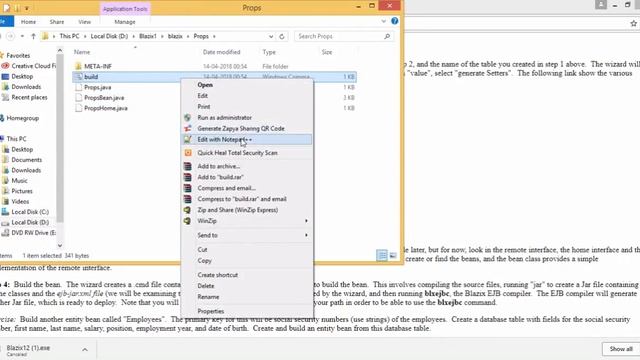
Task: Select Delete in the context menu
Action: point(206,286)
